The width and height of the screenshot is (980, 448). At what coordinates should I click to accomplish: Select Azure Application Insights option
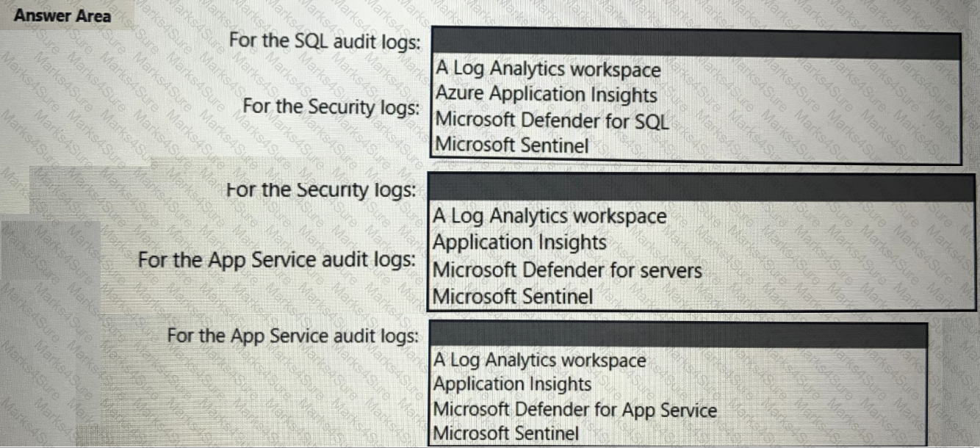[546, 95]
